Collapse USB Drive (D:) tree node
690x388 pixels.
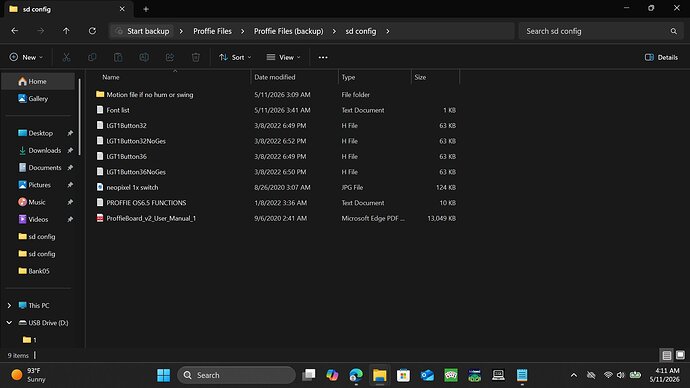tap(9, 322)
